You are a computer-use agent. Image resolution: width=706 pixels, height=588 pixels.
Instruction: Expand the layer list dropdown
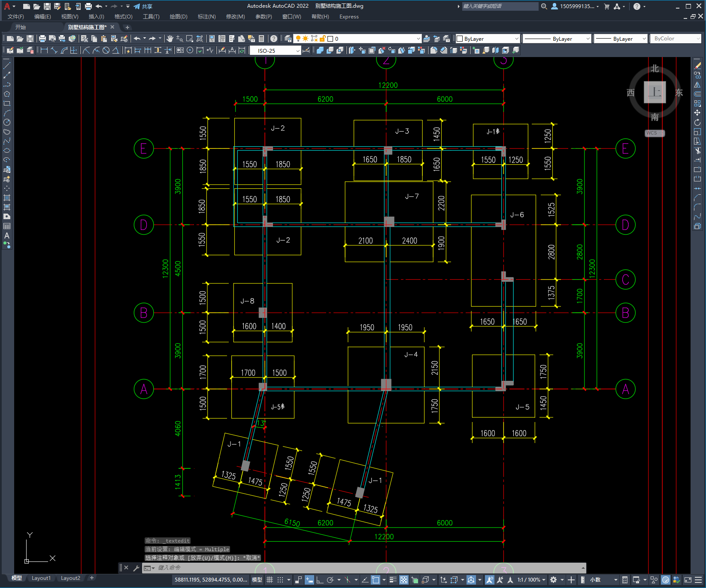tap(418, 39)
